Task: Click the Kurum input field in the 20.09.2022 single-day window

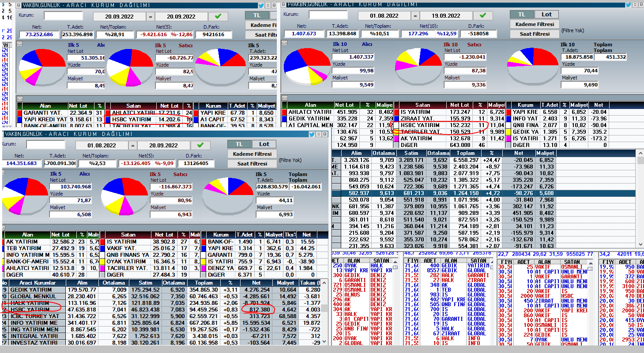Action: [x=63, y=16]
